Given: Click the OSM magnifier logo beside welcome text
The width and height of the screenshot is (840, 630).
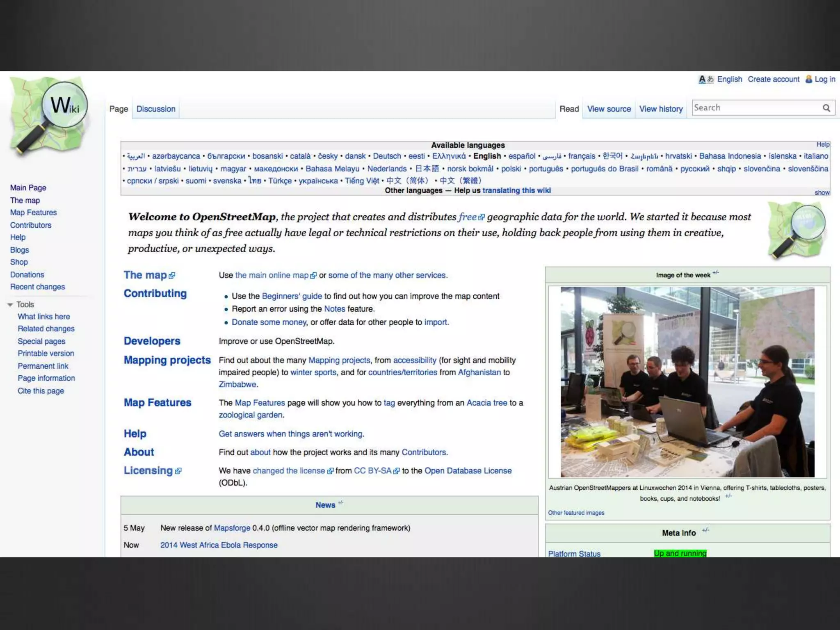Looking at the screenshot, I should 797,231.
